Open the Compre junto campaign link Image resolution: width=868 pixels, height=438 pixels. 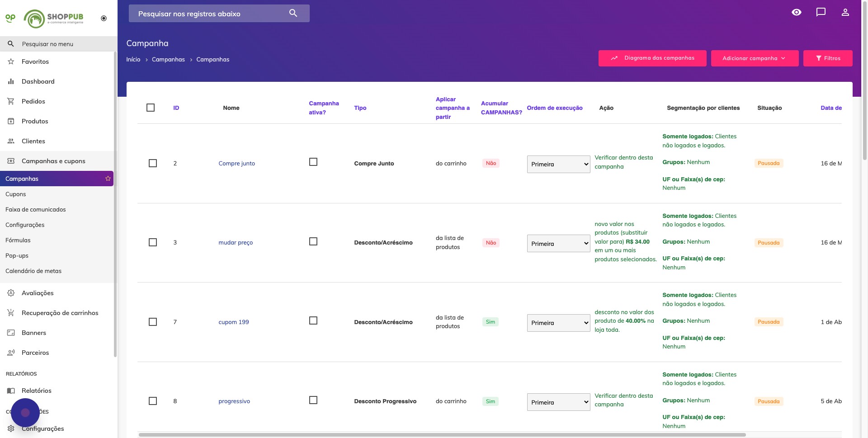(236, 164)
